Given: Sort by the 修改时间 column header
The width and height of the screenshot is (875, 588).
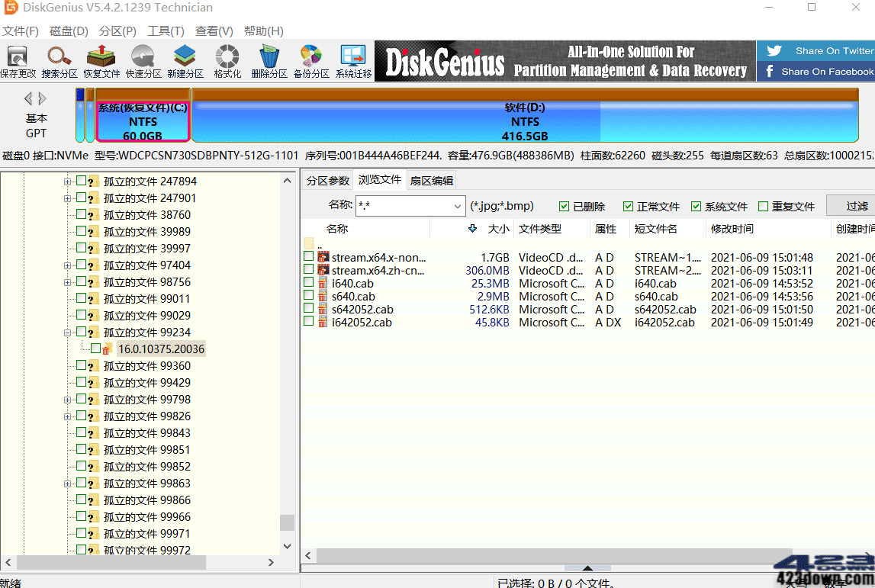Looking at the screenshot, I should [732, 229].
